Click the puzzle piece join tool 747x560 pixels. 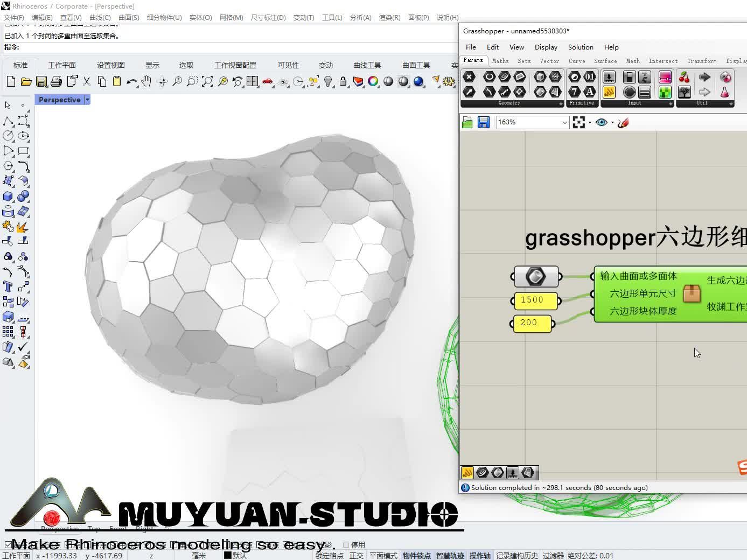tap(8, 226)
